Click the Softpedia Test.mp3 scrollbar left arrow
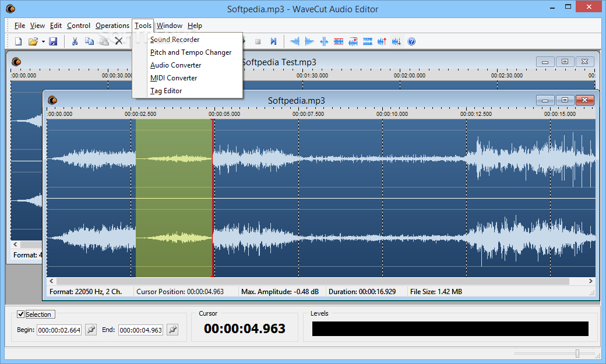 point(16,244)
